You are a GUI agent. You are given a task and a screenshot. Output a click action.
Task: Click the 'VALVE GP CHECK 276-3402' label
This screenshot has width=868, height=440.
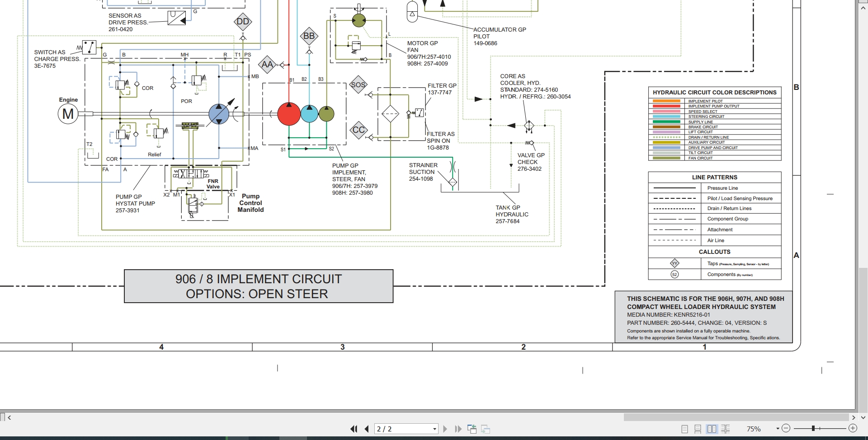[x=531, y=162]
